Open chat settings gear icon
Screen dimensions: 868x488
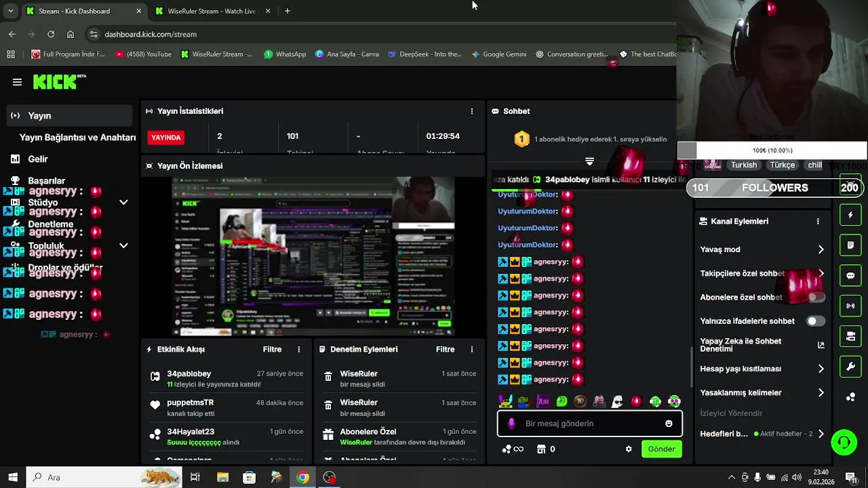pyautogui.click(x=629, y=449)
